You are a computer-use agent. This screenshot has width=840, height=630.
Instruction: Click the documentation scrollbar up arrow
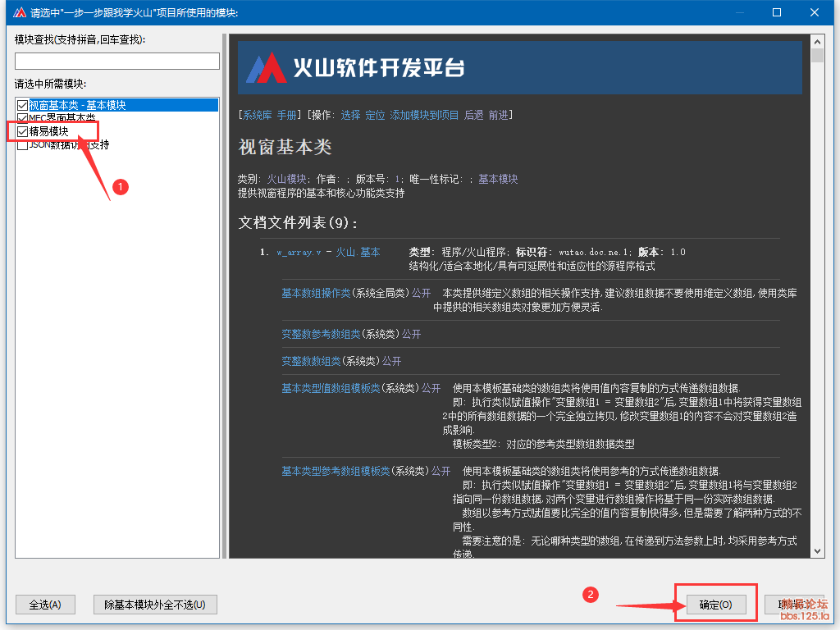(818, 42)
